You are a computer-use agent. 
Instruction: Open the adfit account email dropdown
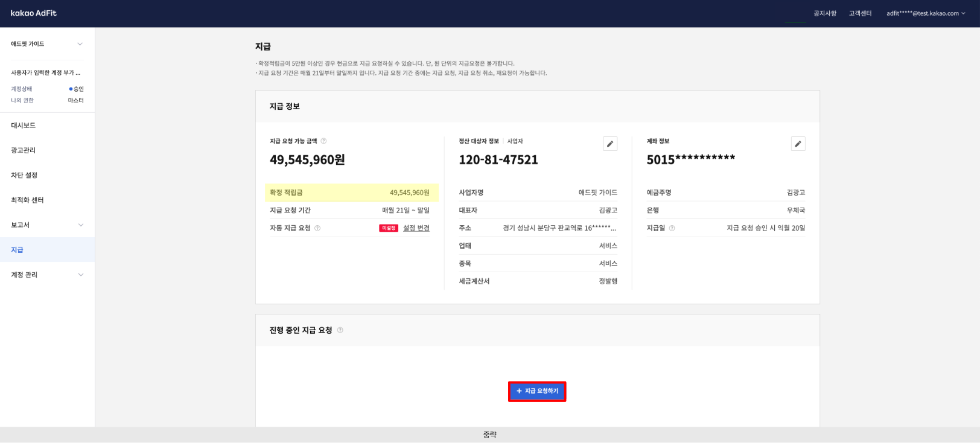click(925, 13)
